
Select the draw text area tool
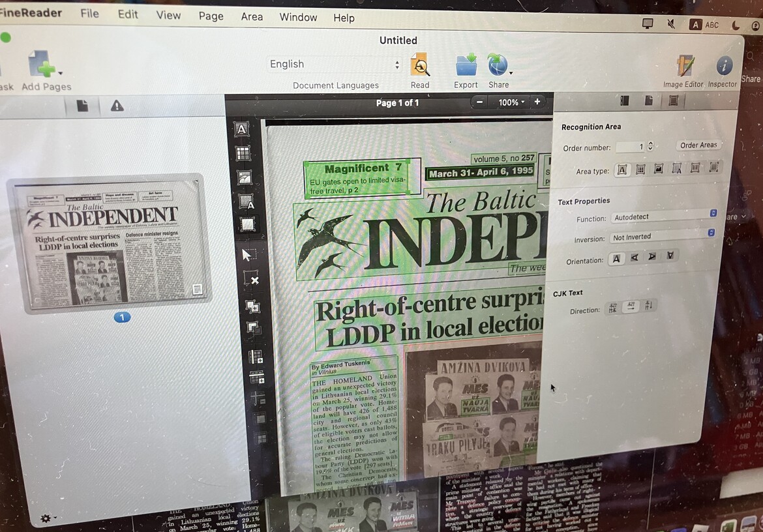point(241,130)
